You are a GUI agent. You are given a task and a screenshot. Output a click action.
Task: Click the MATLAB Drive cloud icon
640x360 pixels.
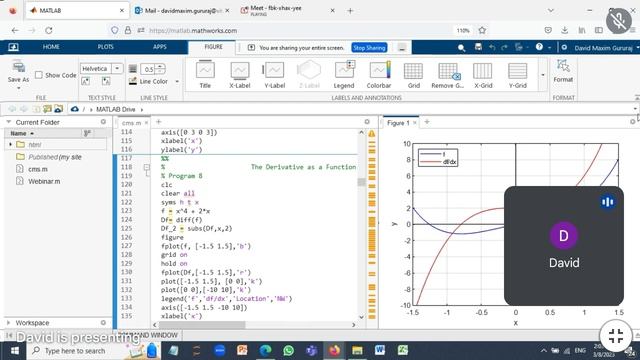(x=74, y=109)
